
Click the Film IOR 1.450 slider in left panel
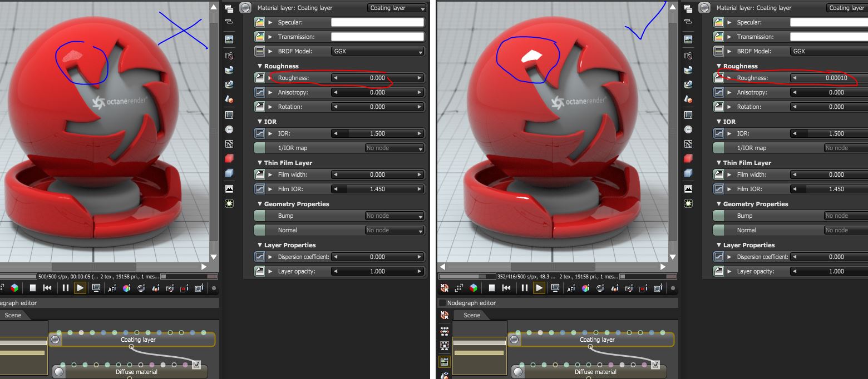point(378,189)
